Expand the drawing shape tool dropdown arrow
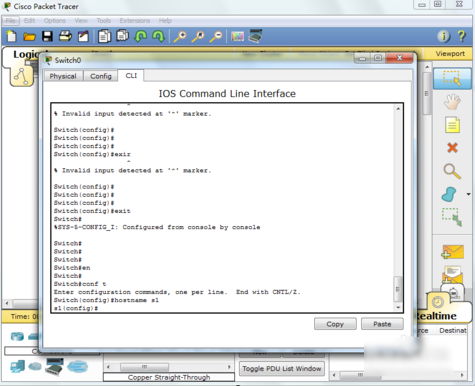Image resolution: width=475 pixels, height=386 pixels. pos(468,194)
